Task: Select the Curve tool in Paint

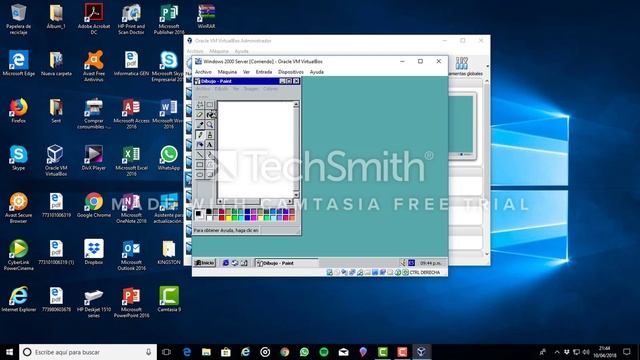Action: point(210,155)
